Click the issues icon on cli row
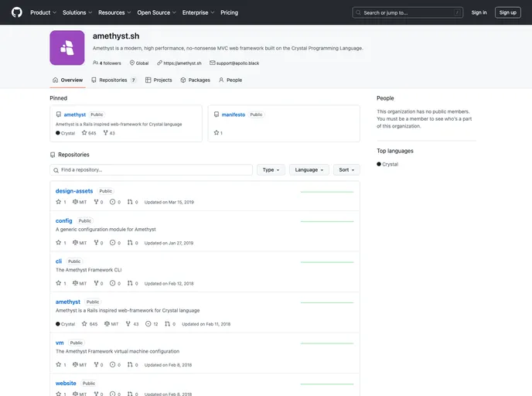Image resolution: width=532 pixels, height=396 pixels. [x=112, y=283]
